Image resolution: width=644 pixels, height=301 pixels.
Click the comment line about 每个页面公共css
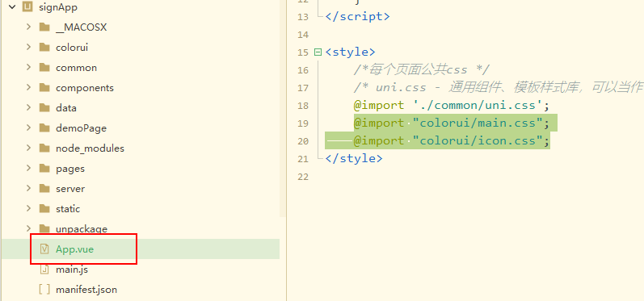click(x=421, y=70)
